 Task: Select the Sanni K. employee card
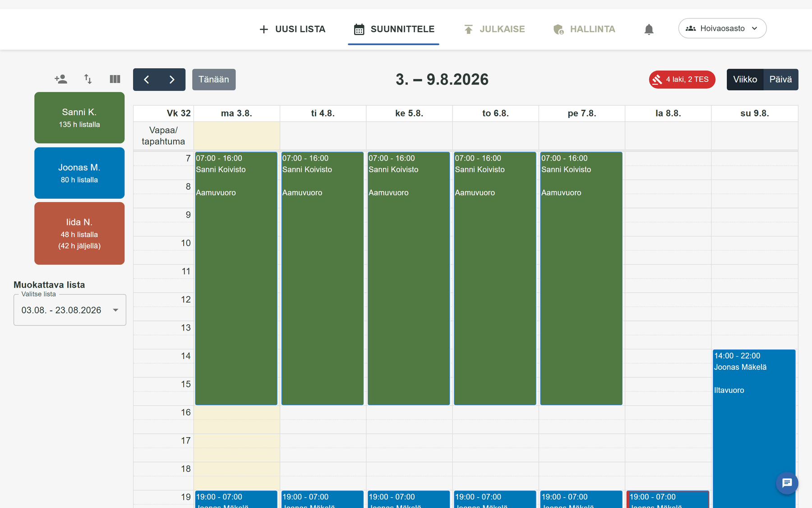tap(79, 118)
